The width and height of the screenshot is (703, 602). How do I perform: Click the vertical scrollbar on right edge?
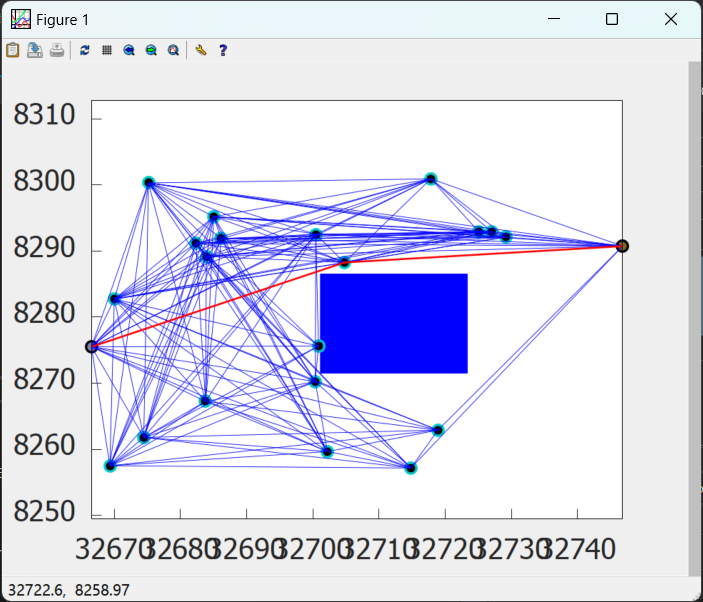tap(694, 320)
